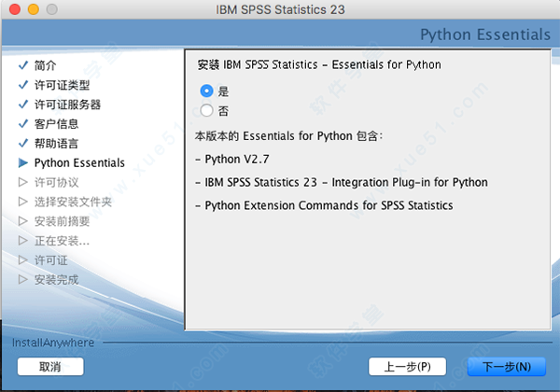Click the red close window button

click(x=15, y=9)
